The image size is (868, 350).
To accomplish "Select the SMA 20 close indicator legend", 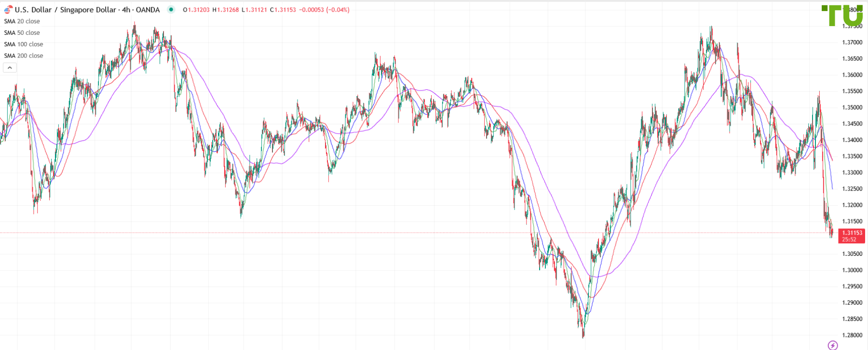I will (22, 21).
